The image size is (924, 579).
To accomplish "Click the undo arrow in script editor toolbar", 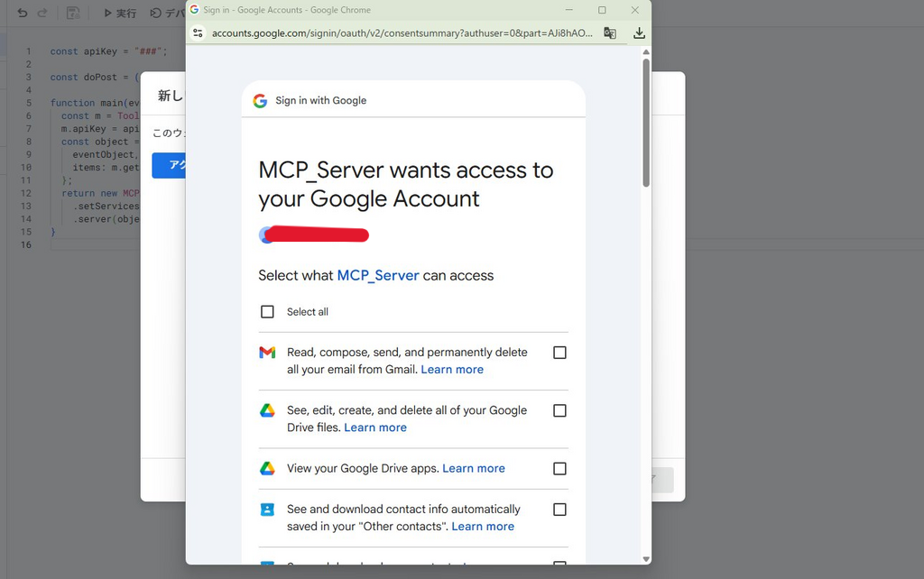I will (x=23, y=14).
